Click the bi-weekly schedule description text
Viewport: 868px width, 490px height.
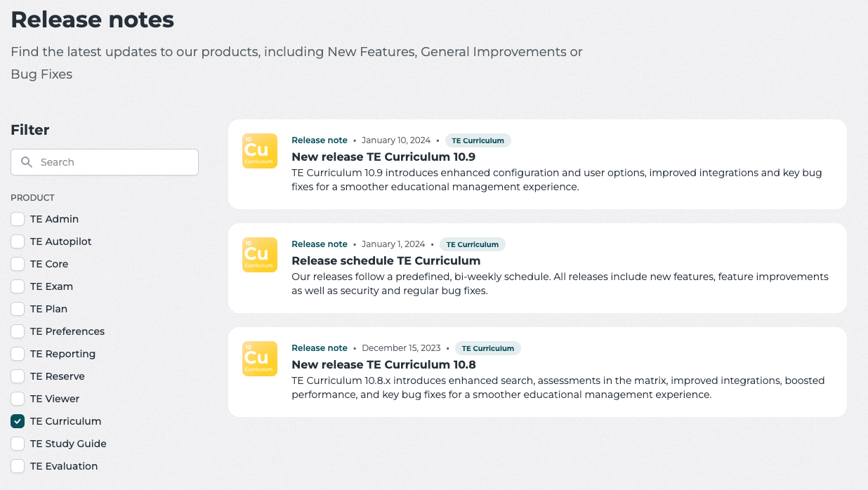pyautogui.click(x=560, y=284)
